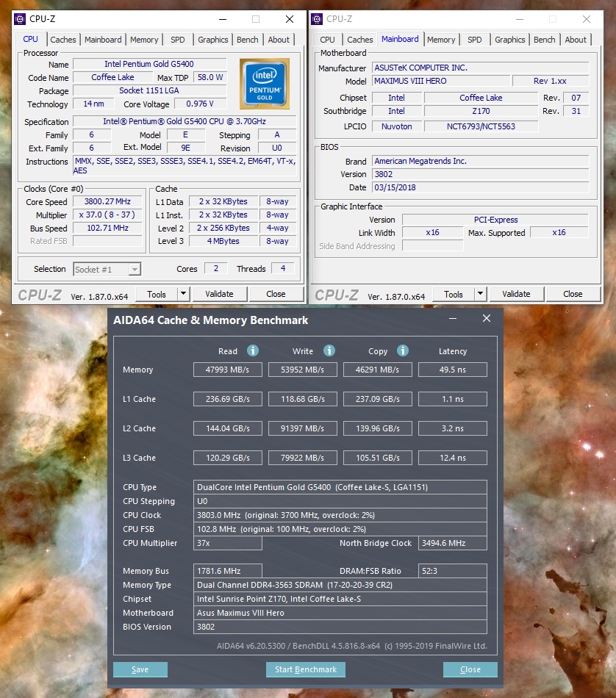Image resolution: width=616 pixels, height=698 pixels.
Task: Click Validate button in left CPU-Z window
Action: (219, 294)
